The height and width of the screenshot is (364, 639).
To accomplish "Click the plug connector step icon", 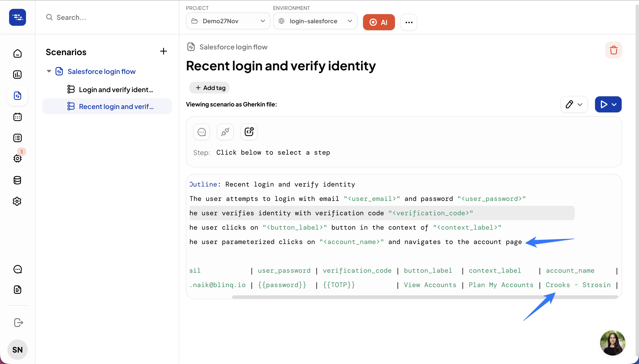I will 225,132.
